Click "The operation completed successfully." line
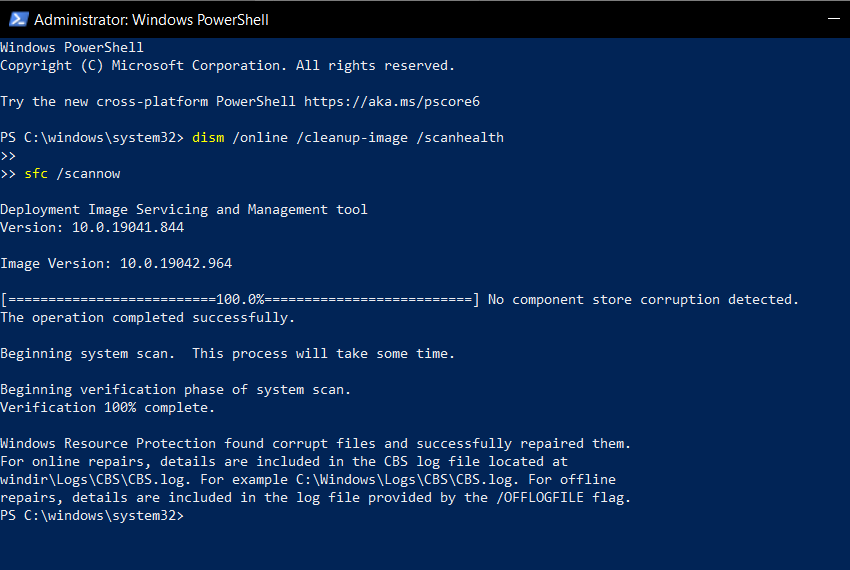 pos(147,317)
